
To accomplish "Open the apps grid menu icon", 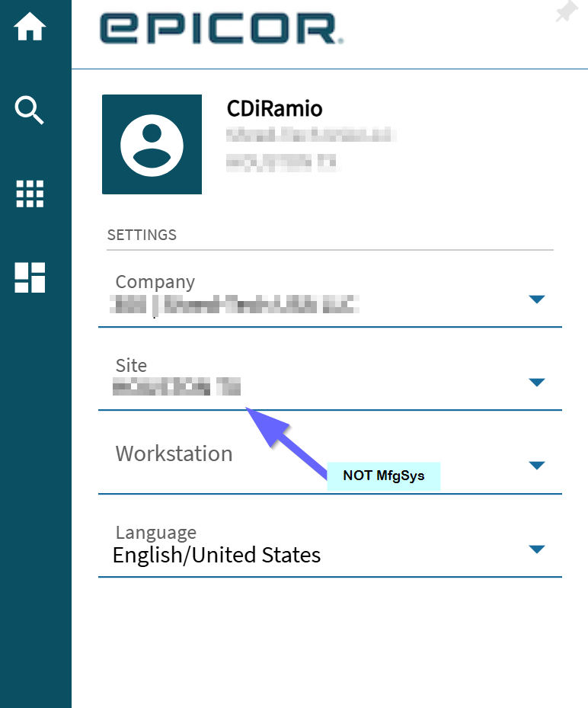I will [30, 194].
